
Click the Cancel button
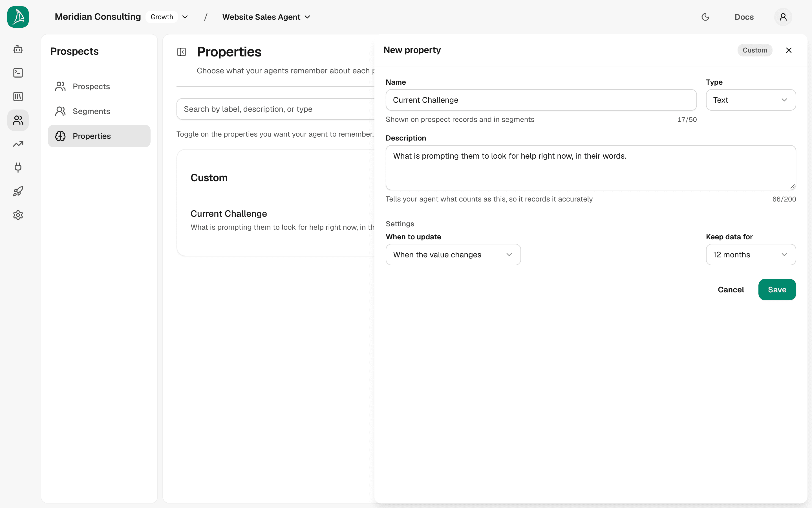click(x=731, y=290)
